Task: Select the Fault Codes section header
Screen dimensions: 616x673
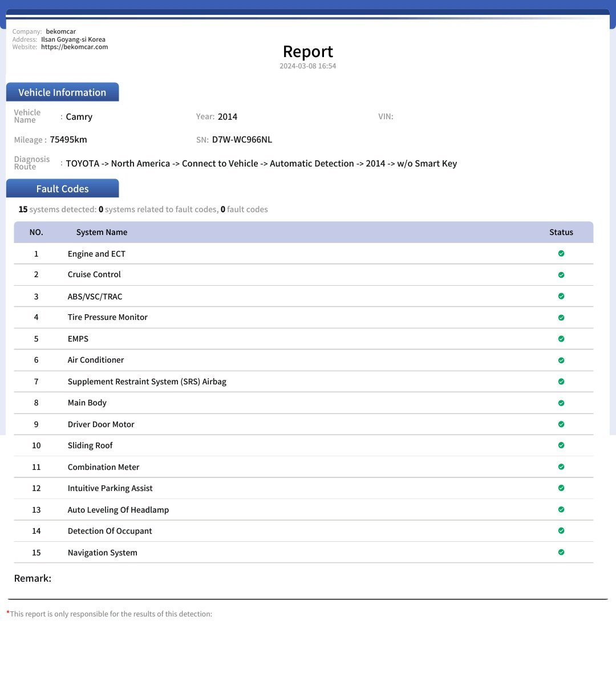Action: click(62, 188)
